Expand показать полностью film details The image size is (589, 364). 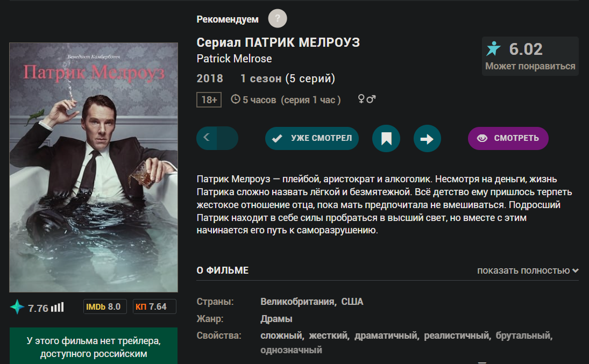coord(528,270)
